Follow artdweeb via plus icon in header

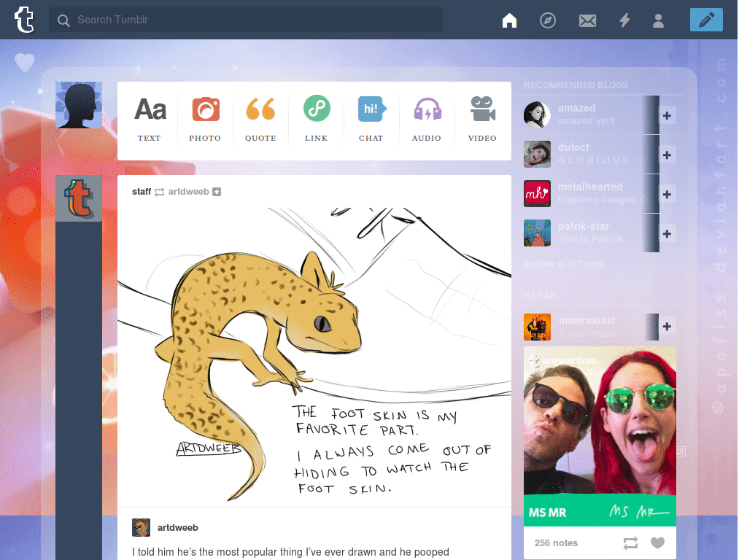[217, 192]
